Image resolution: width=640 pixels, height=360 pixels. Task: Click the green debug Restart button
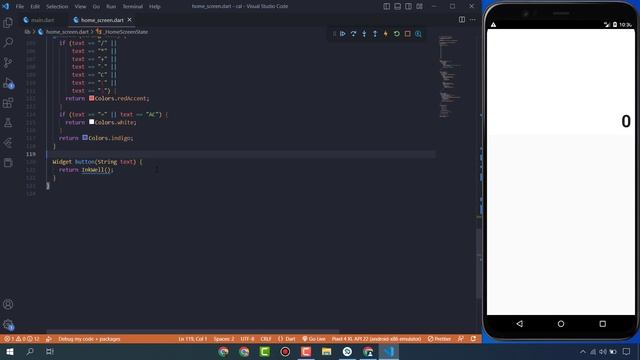pyautogui.click(x=396, y=34)
